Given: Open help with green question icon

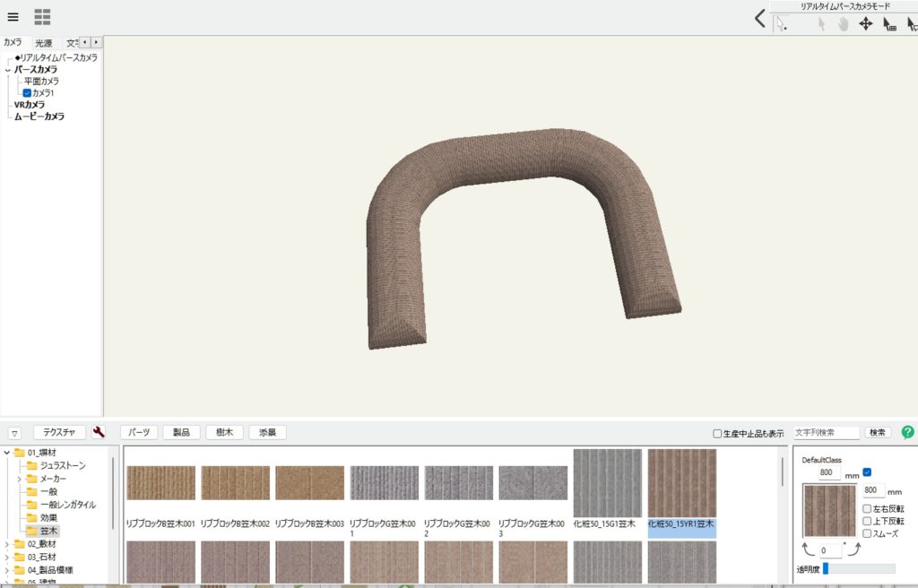Looking at the screenshot, I should (x=907, y=432).
